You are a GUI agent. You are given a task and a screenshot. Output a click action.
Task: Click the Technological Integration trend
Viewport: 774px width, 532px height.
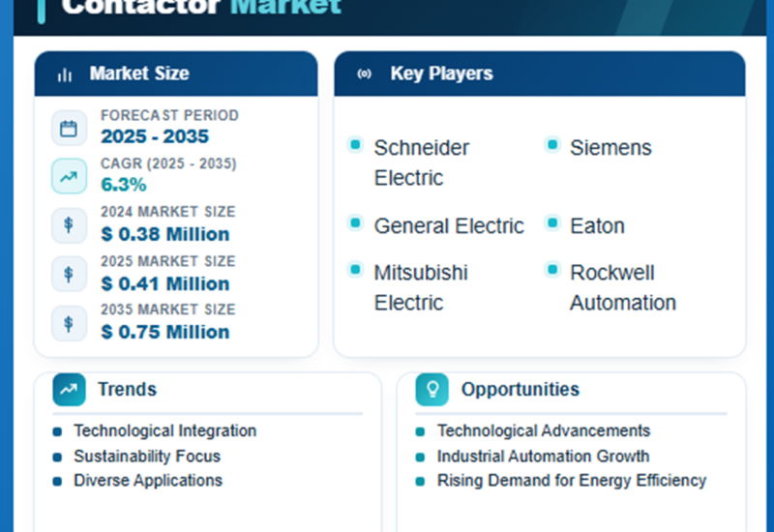tap(164, 430)
